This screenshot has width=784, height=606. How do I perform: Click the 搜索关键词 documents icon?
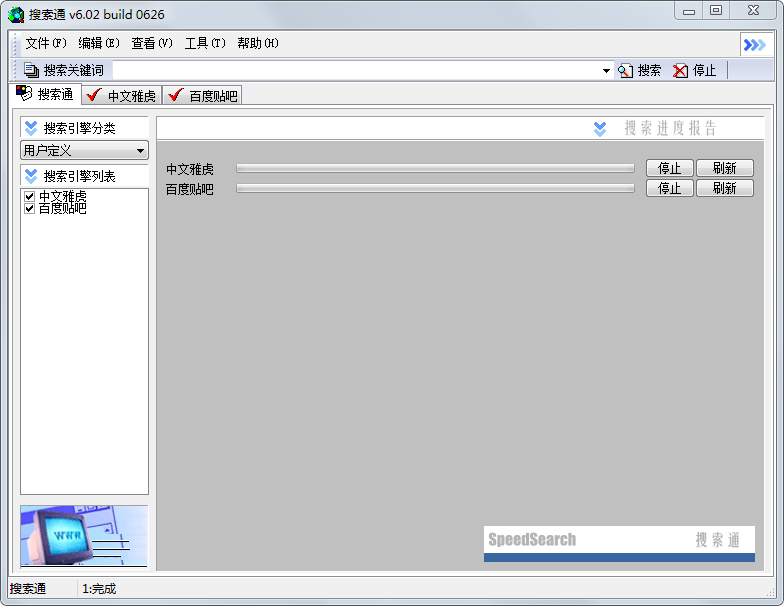pyautogui.click(x=32, y=70)
